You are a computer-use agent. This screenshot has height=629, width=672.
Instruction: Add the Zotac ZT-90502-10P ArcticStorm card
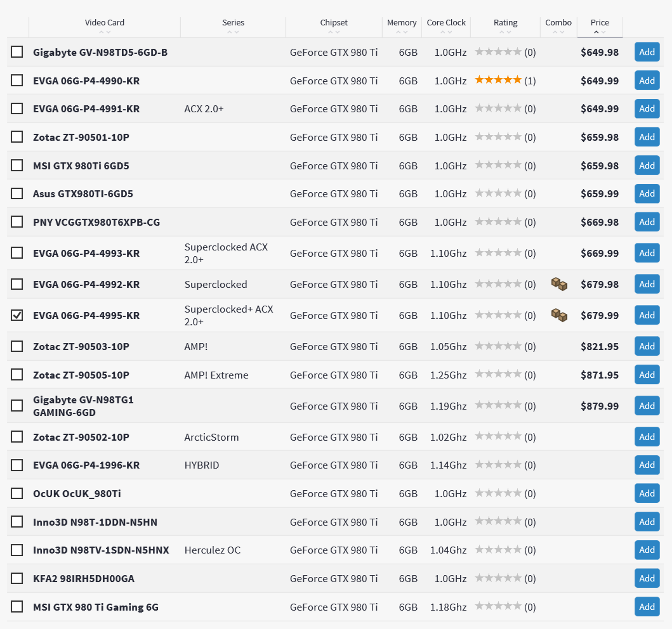(647, 437)
